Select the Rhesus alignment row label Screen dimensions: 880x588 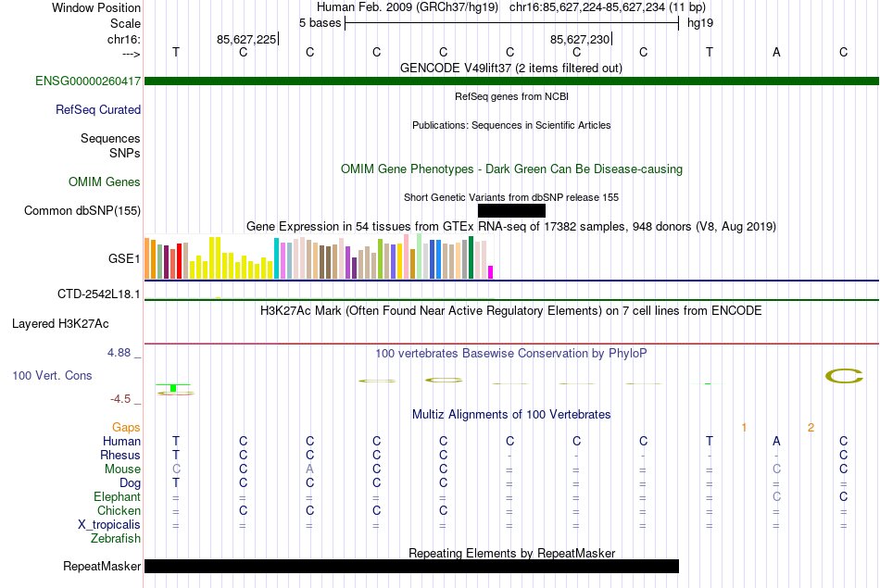[120, 455]
